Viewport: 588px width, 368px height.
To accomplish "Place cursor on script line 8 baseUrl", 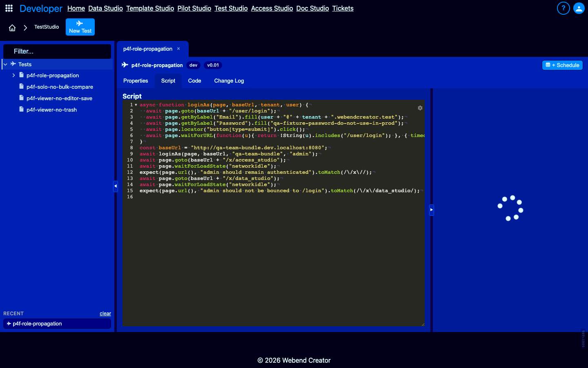I will click(x=169, y=148).
